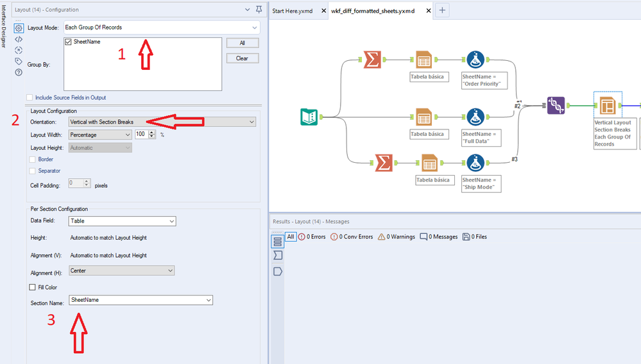Image resolution: width=641 pixels, height=364 pixels.
Task: Select the bottom Summarize tool
Action: coord(384,163)
